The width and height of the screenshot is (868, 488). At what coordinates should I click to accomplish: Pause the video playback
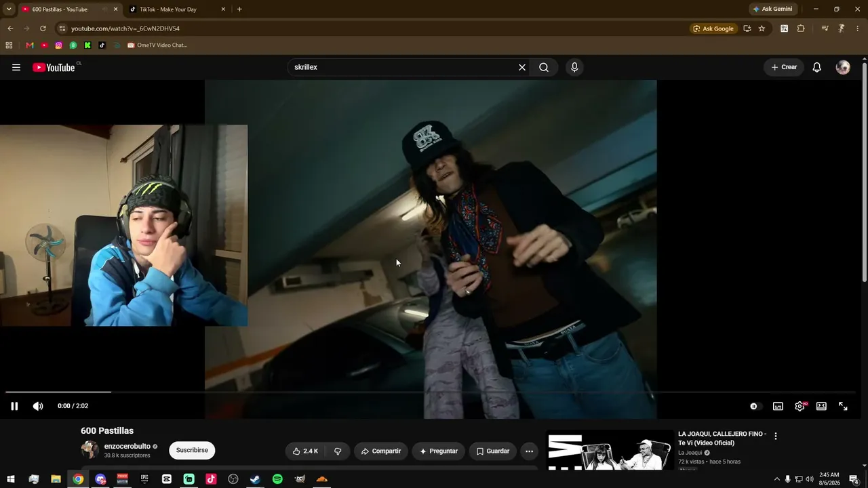[14, 406]
